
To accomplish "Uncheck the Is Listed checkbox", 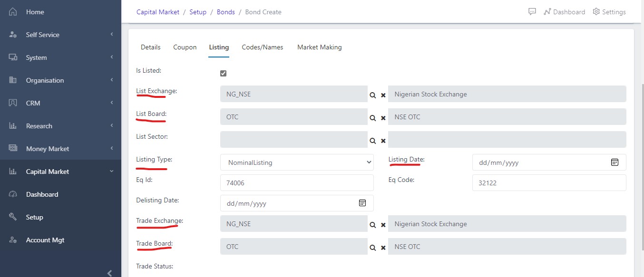I will coord(224,73).
